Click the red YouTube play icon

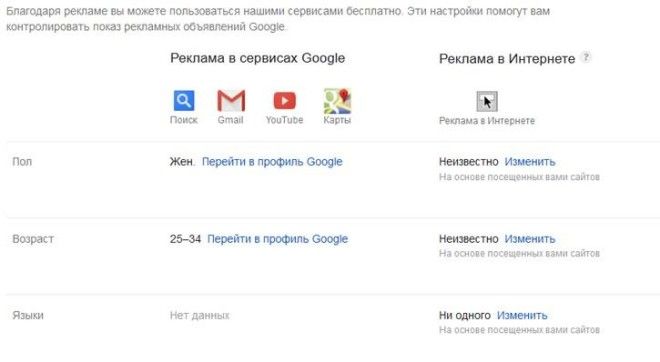coord(285,101)
